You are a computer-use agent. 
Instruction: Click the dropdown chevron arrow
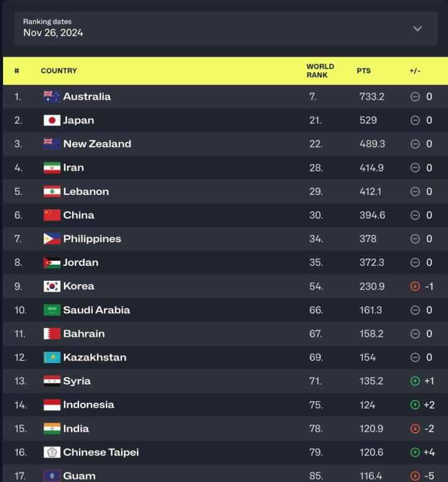click(x=418, y=29)
